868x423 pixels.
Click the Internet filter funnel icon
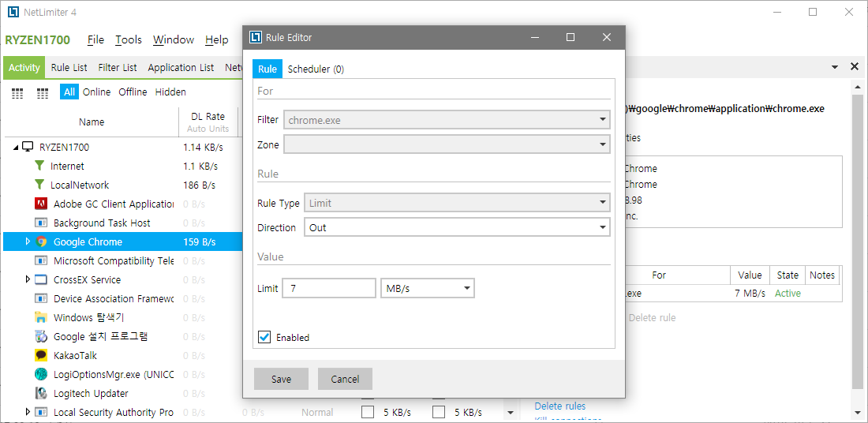pos(39,166)
